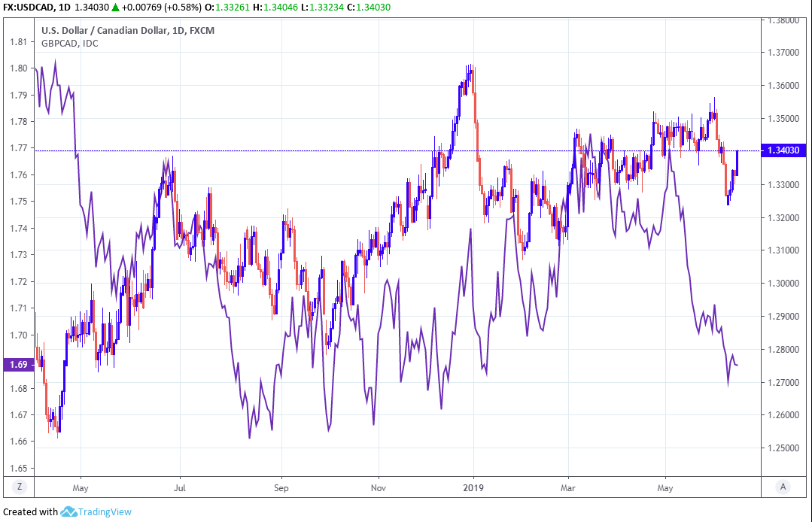Click the TradingView cloud logo icon
Screen dimensions: 812x522
(68, 511)
